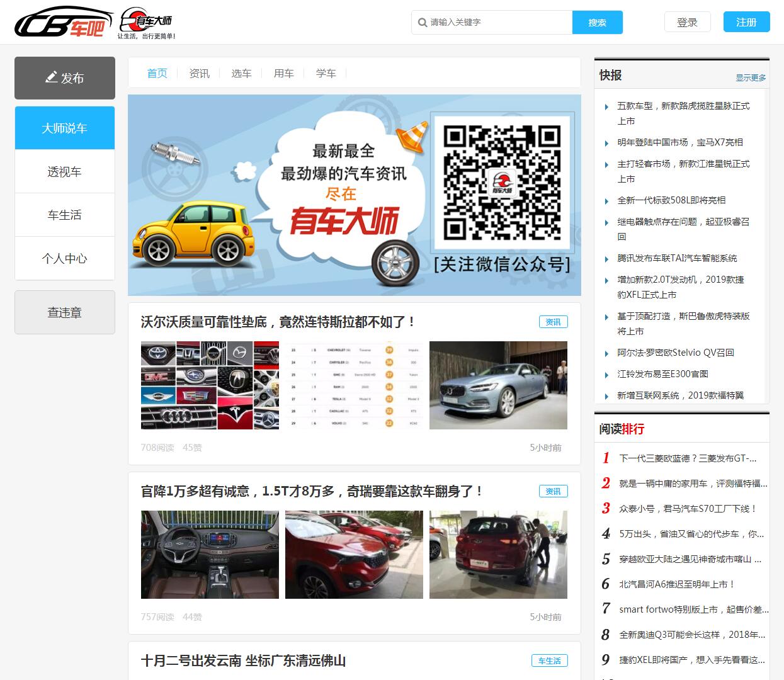784x680 pixels.
Task: Open news 主打轻客市场，新款江淮星锐
Action: click(x=683, y=171)
